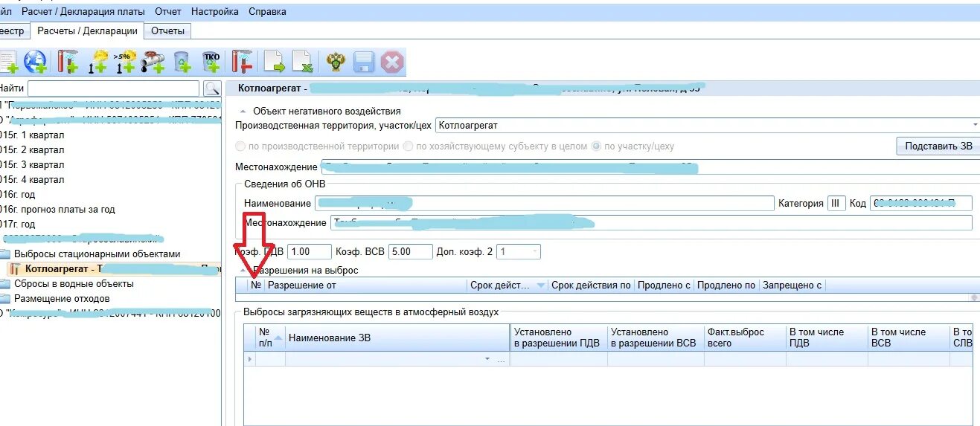Add a water discharge pipe entry
This screenshot has width=980, height=426.
point(153,62)
